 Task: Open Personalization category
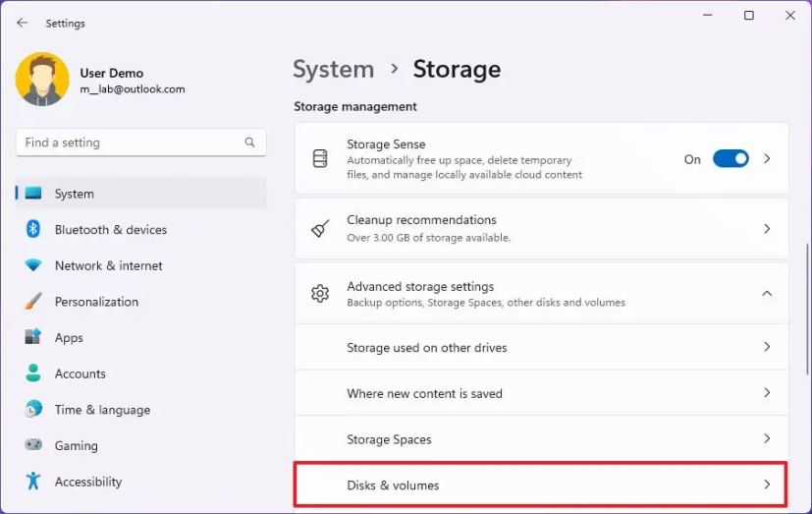pyautogui.click(x=96, y=302)
